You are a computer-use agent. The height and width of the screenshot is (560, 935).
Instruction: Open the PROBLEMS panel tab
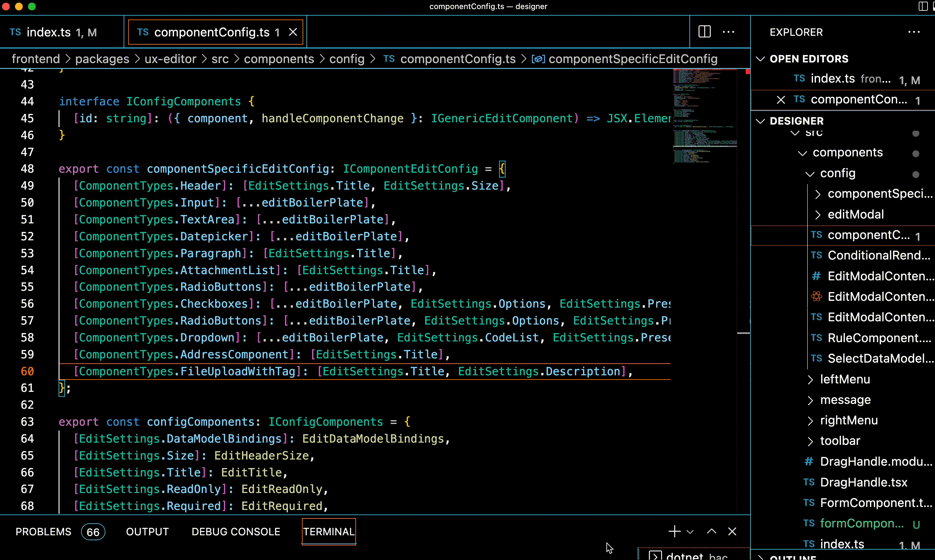[x=43, y=531]
